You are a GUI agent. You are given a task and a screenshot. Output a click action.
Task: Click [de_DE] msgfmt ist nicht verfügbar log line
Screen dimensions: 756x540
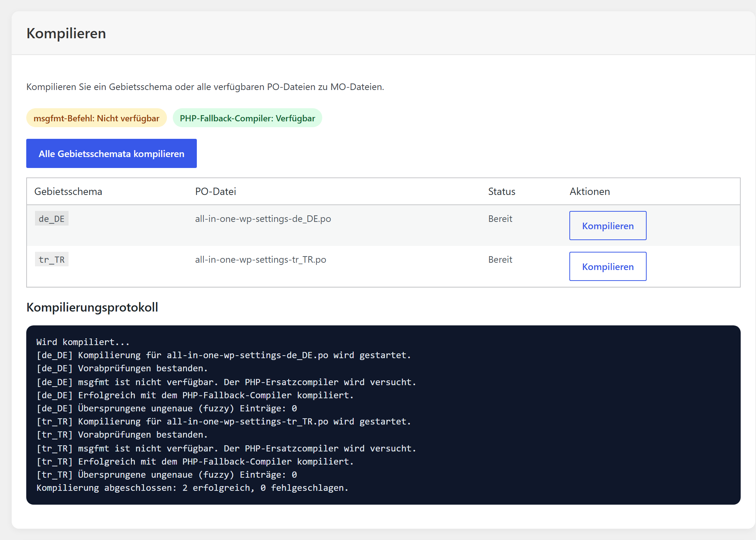(226, 382)
